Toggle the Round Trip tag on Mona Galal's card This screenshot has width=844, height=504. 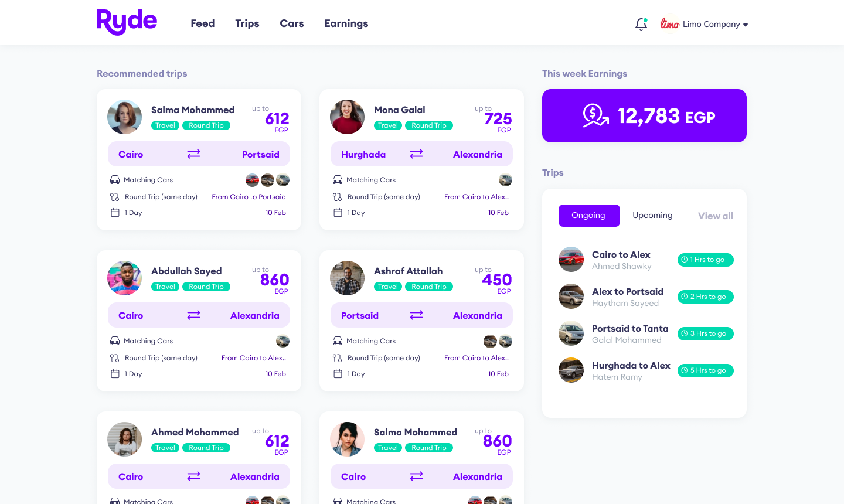pos(429,125)
